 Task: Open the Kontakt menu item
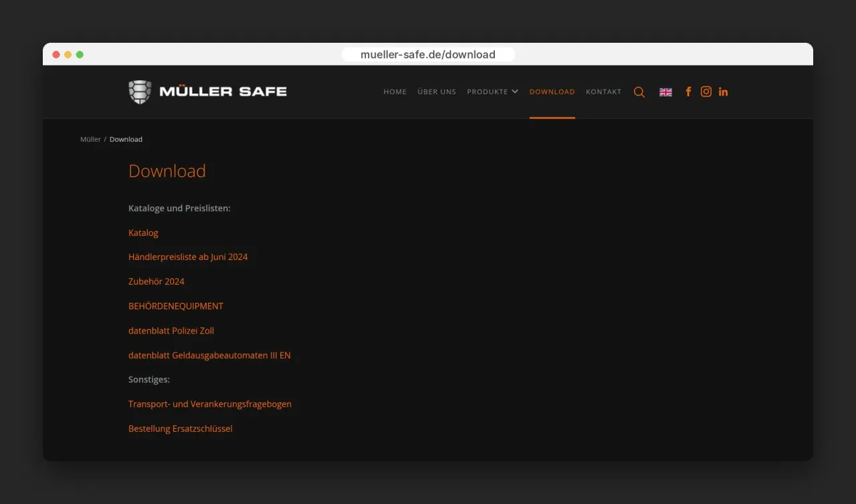tap(604, 92)
